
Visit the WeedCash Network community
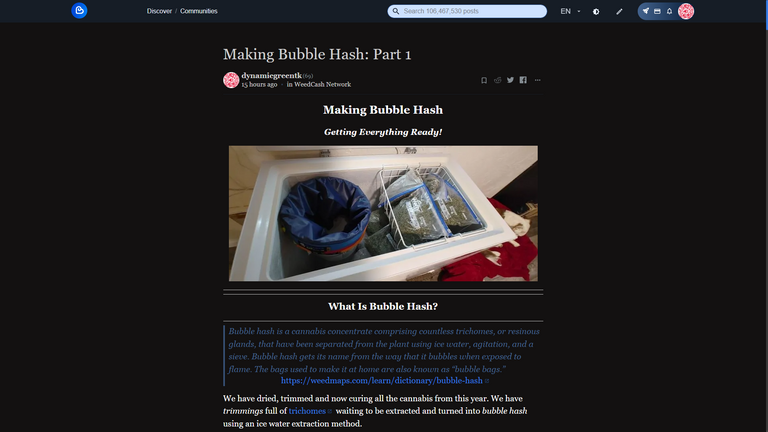coord(322,84)
